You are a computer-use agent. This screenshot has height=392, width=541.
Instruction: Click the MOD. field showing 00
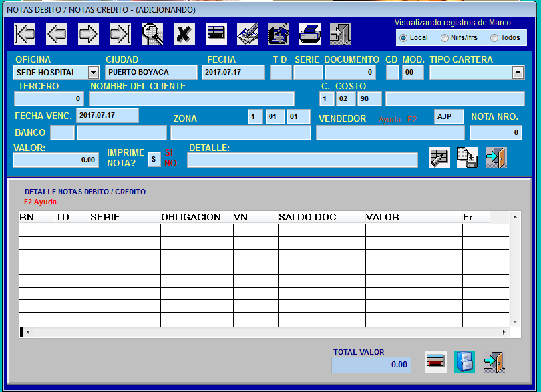(x=413, y=72)
